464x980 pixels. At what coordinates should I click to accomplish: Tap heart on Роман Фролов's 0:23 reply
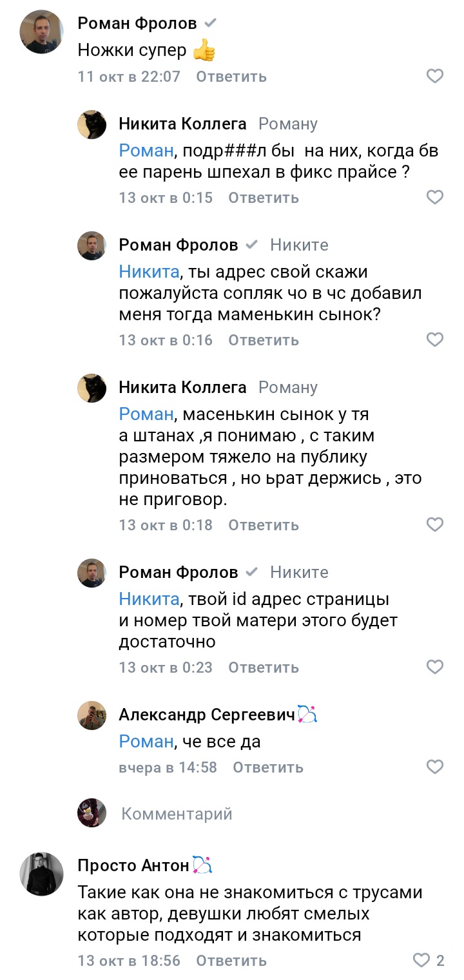click(x=435, y=667)
